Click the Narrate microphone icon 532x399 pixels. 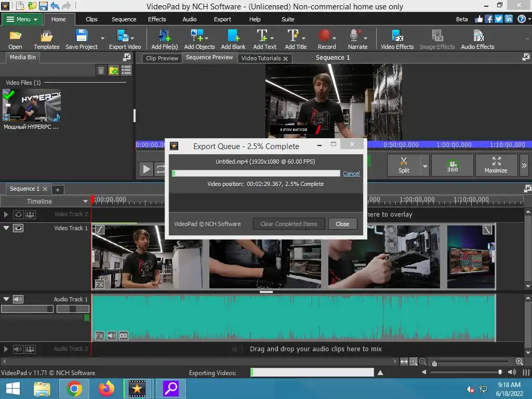click(357, 39)
